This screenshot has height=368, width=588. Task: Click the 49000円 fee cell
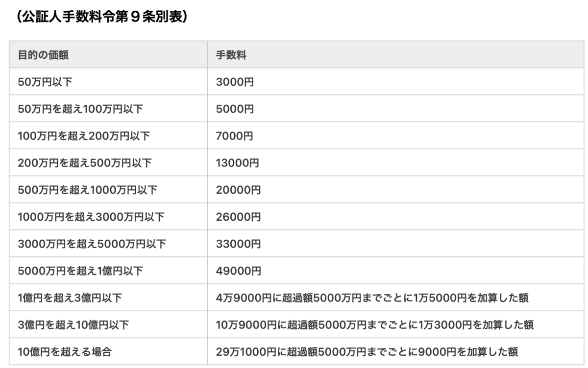(238, 271)
